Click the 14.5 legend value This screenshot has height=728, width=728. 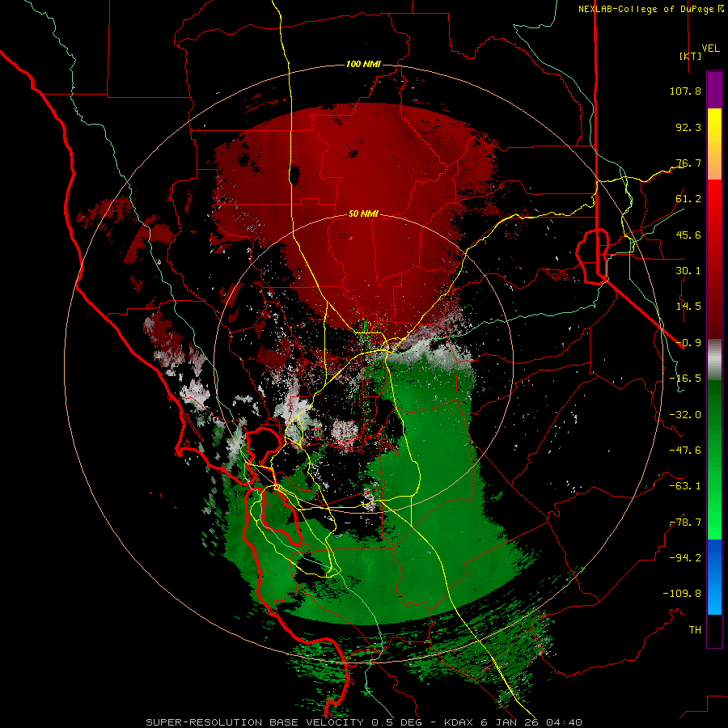tap(688, 307)
